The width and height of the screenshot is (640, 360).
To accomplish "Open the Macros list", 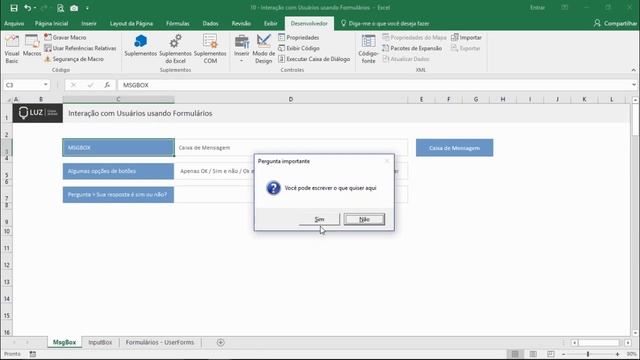I will point(32,46).
